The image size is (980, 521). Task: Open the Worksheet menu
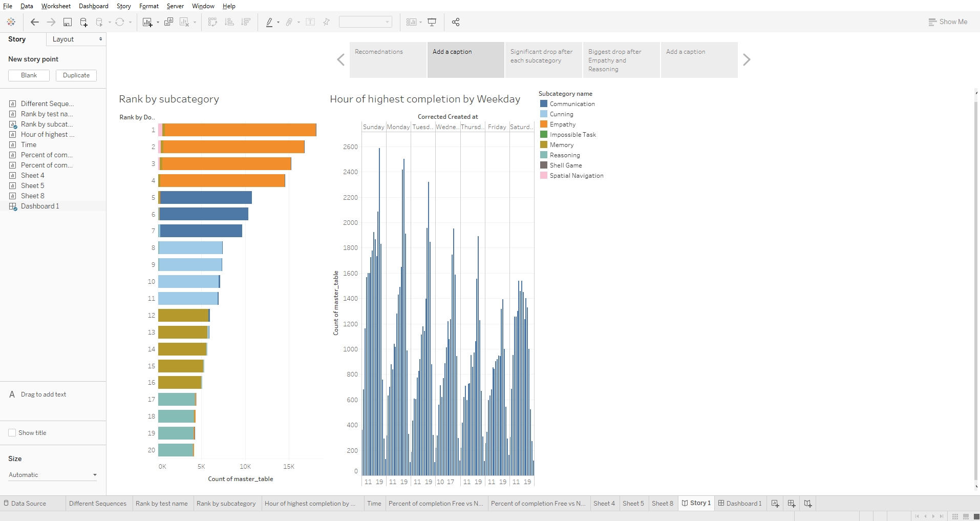(56, 6)
